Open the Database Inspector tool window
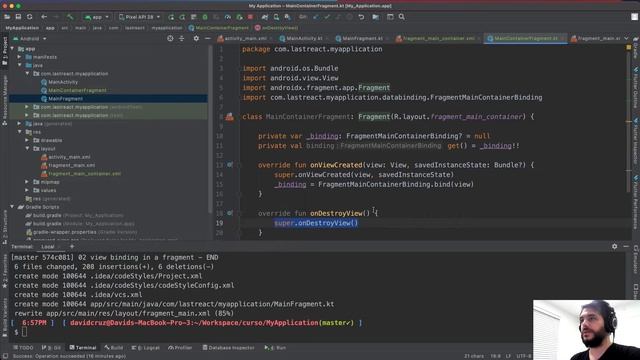This screenshot has height=360, width=640. coord(228,348)
